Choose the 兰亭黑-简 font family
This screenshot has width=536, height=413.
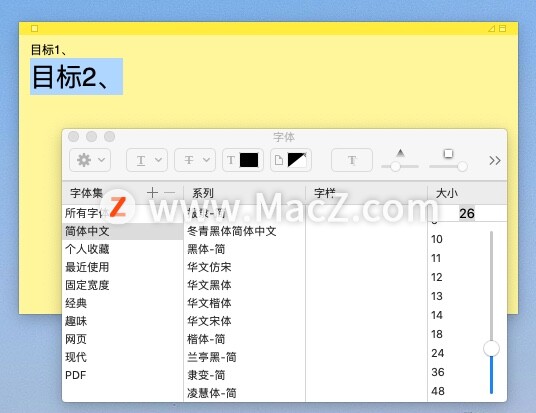point(244,357)
